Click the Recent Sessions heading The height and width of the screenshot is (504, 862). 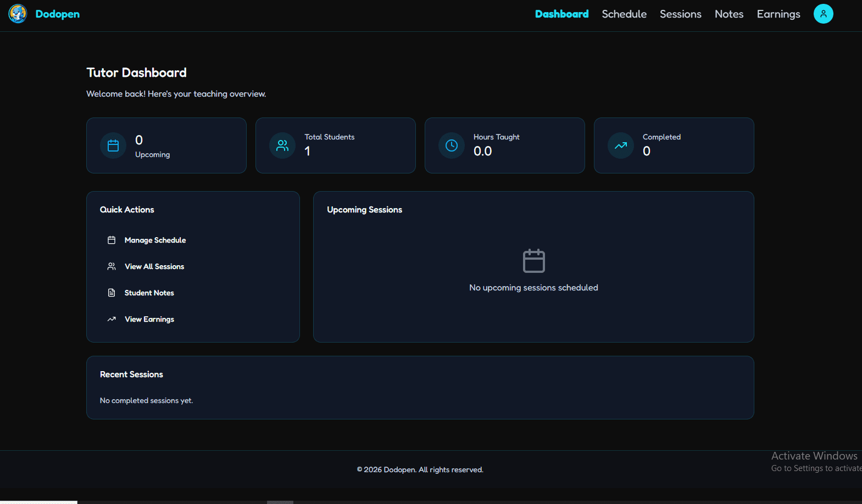[131, 374]
